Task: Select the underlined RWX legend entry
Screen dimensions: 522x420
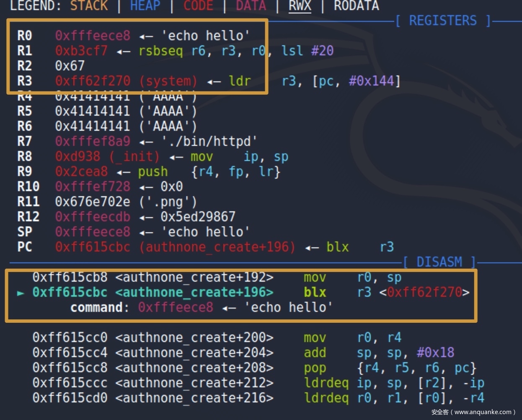Action: (x=300, y=6)
